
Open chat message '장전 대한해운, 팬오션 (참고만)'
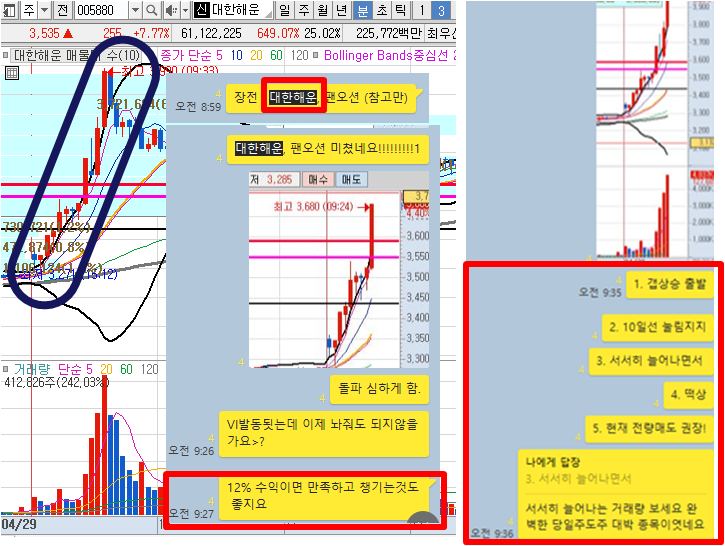320,98
